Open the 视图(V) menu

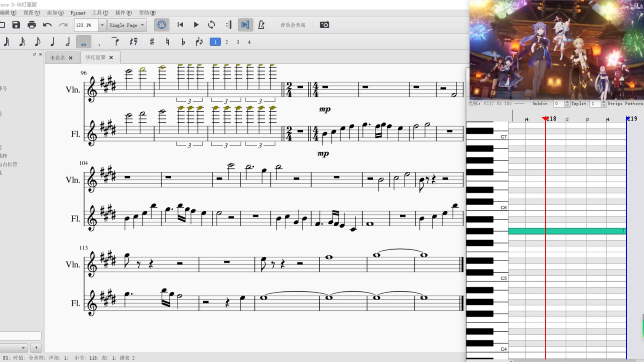point(32,13)
